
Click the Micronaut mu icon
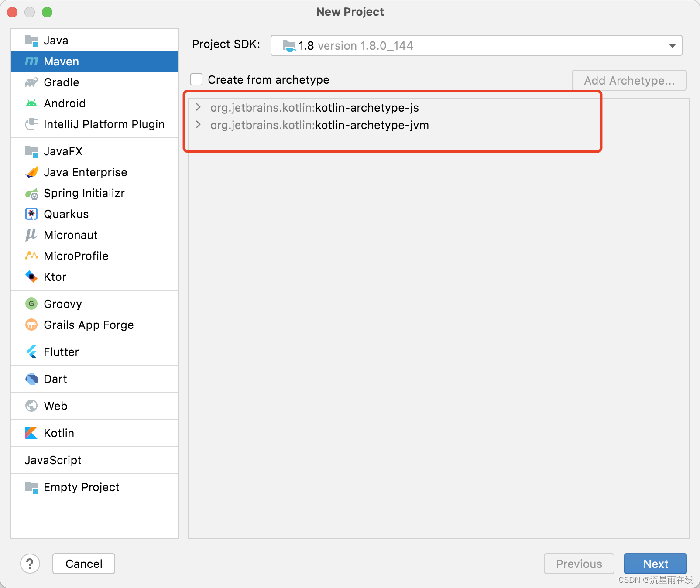coord(31,235)
